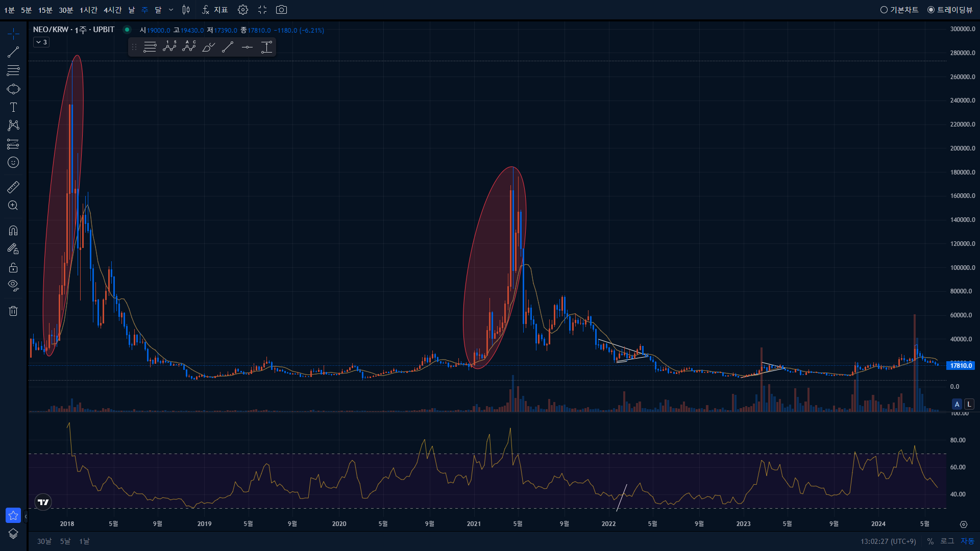Select 기본차트 radio option

coord(899,10)
